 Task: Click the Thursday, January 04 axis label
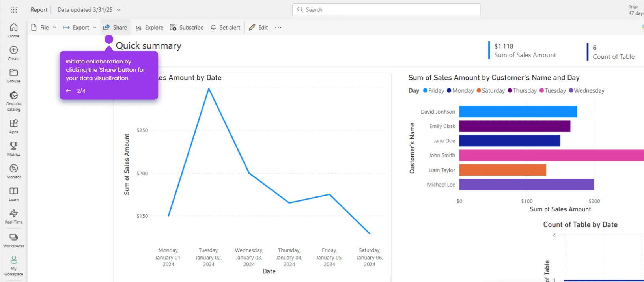(289, 258)
